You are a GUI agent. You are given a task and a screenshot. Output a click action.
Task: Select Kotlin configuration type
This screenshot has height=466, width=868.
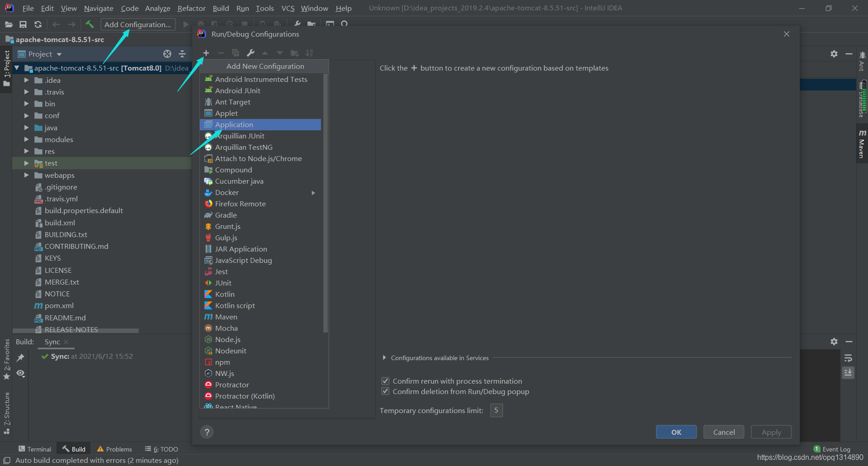pos(260,295)
